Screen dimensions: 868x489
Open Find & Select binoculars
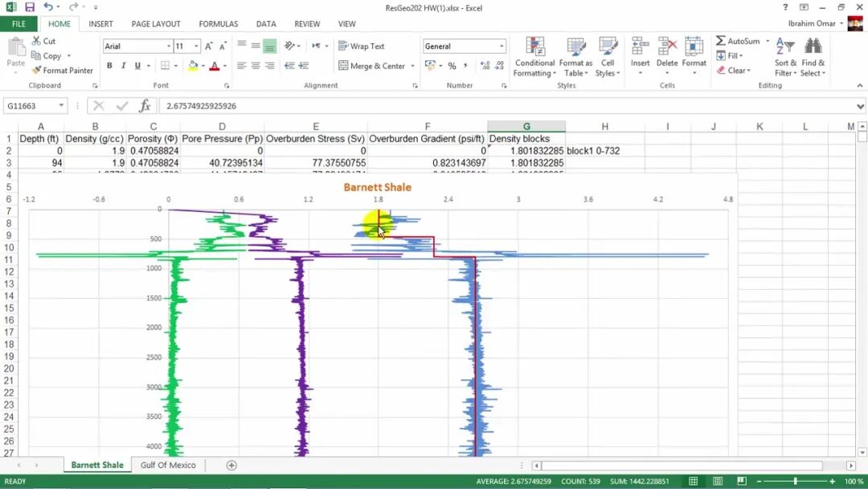pyautogui.click(x=813, y=58)
